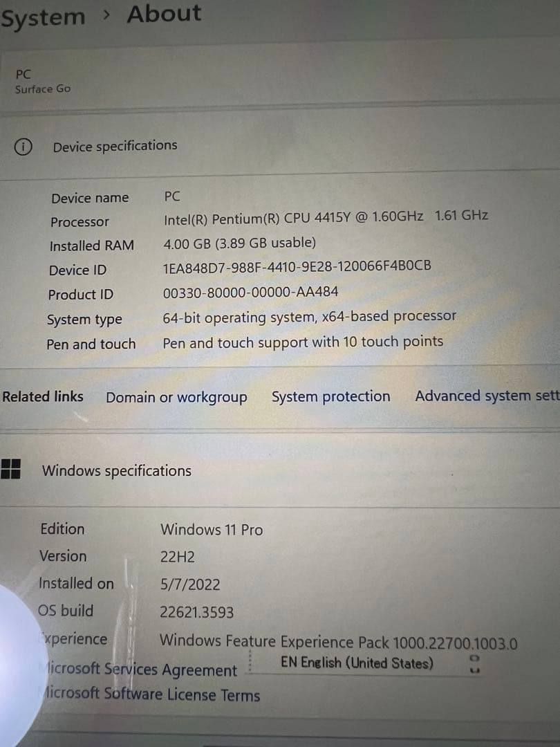Click the Pen and touch label

point(91,344)
